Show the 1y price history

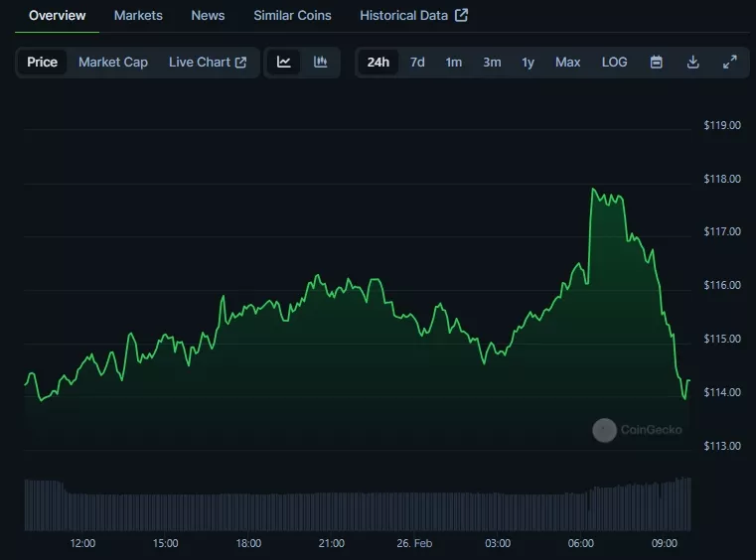529,62
